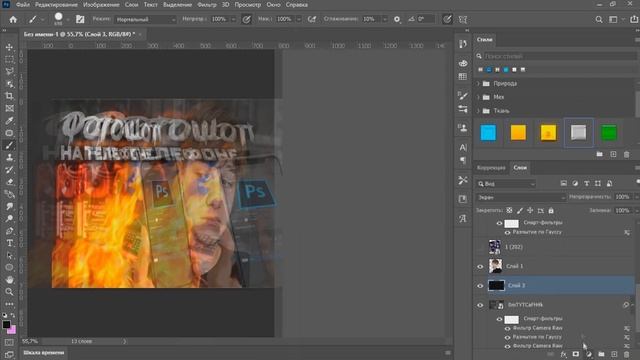Viewport: 640px width, 360px height.
Task: Delete layer trash icon in Layers panel
Action: 627,354
